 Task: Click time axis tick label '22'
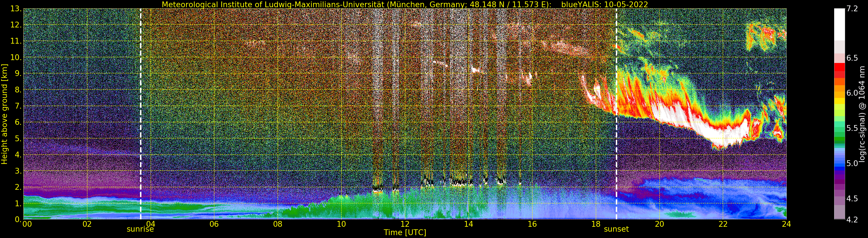click(x=723, y=224)
